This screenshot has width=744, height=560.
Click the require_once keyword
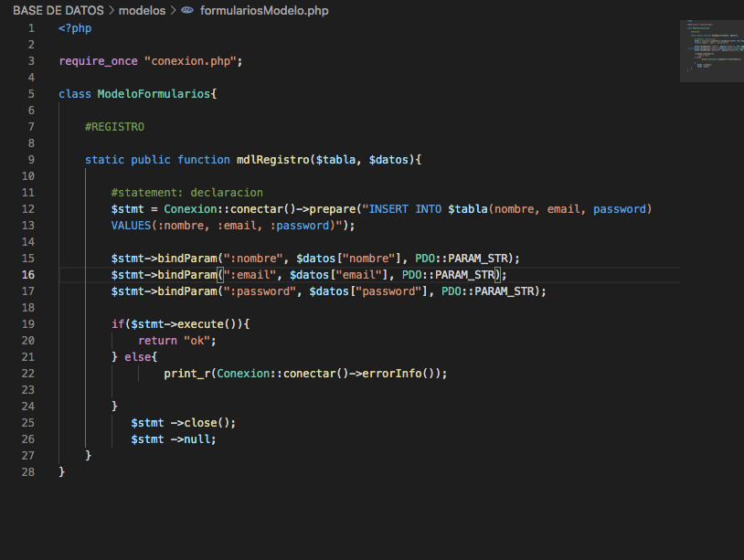point(98,61)
